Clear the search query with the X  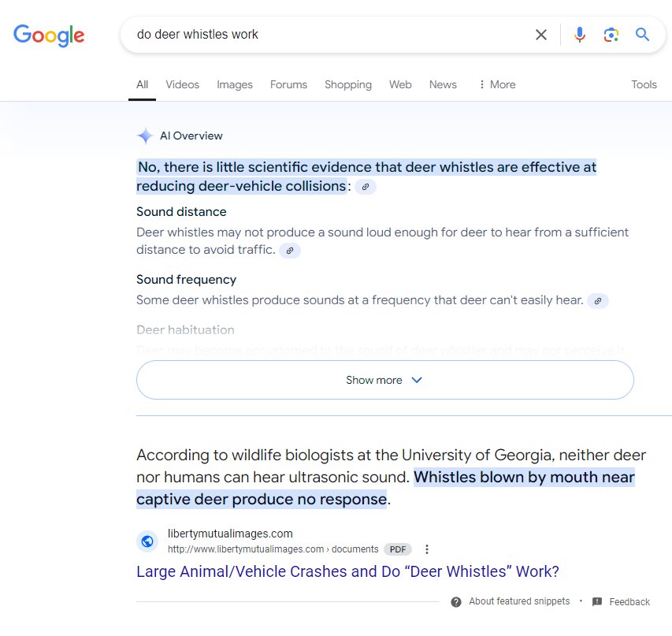point(541,35)
